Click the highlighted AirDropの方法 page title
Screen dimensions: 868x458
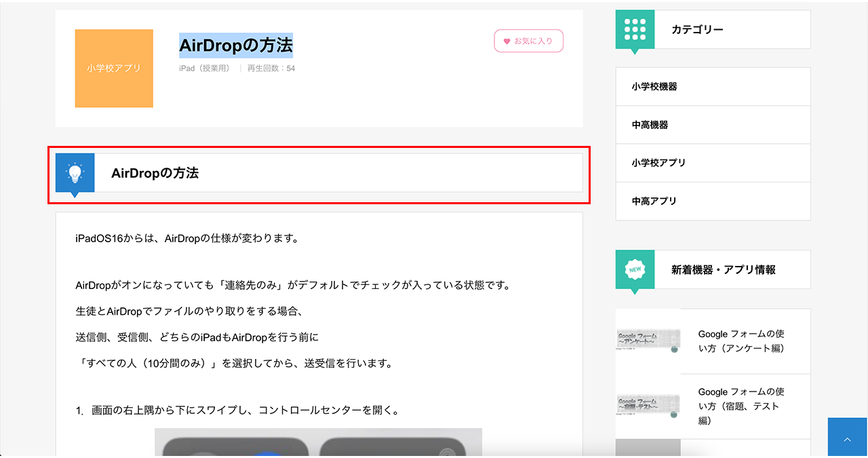(x=236, y=45)
